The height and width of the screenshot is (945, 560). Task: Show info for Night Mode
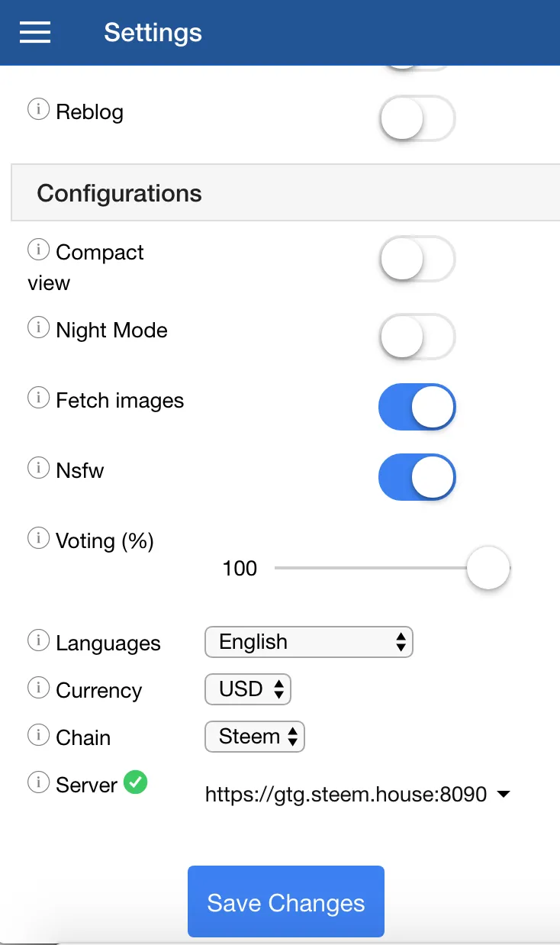click(x=38, y=328)
